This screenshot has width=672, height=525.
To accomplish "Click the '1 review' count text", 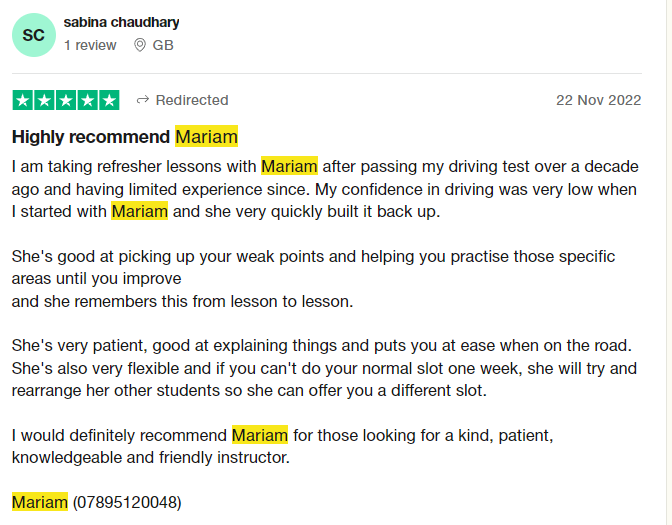I will 90,45.
